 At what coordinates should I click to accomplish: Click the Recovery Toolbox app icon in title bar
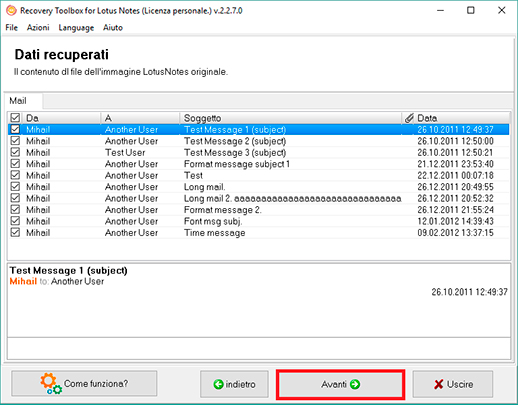pos(11,11)
